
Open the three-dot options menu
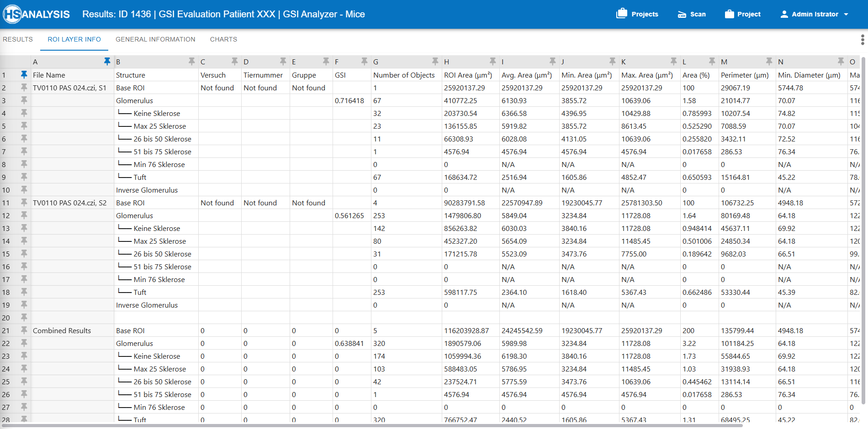click(x=863, y=40)
